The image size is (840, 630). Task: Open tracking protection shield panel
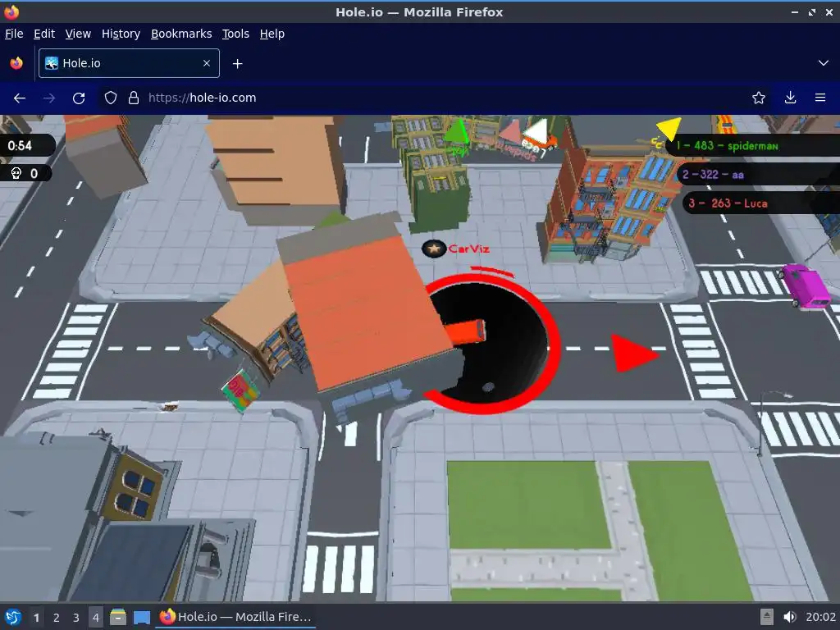tap(111, 98)
